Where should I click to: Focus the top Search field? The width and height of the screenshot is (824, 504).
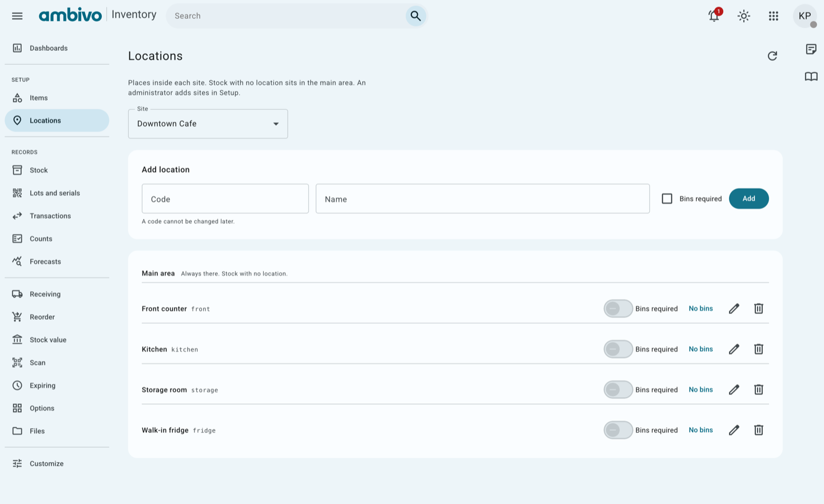[289, 16]
